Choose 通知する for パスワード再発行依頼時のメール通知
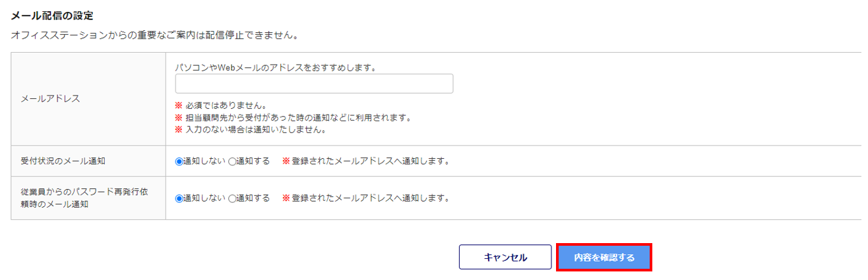 pos(232,198)
